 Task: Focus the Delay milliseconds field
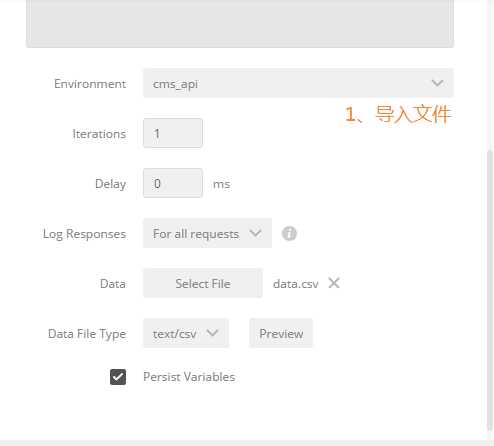[173, 183]
